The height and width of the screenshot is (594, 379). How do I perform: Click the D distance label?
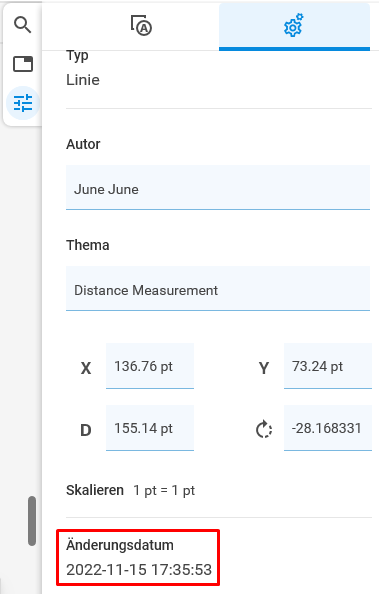[86, 430]
